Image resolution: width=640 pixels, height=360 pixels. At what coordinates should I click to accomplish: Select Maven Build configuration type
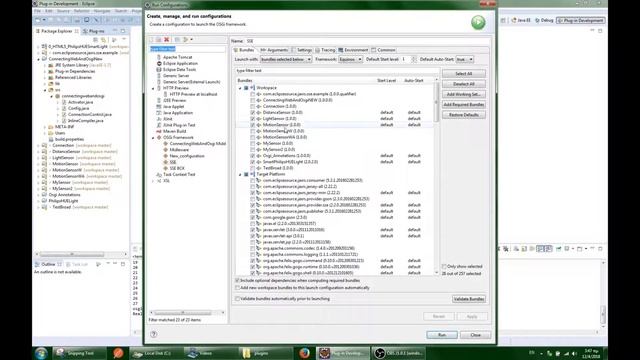(174, 131)
